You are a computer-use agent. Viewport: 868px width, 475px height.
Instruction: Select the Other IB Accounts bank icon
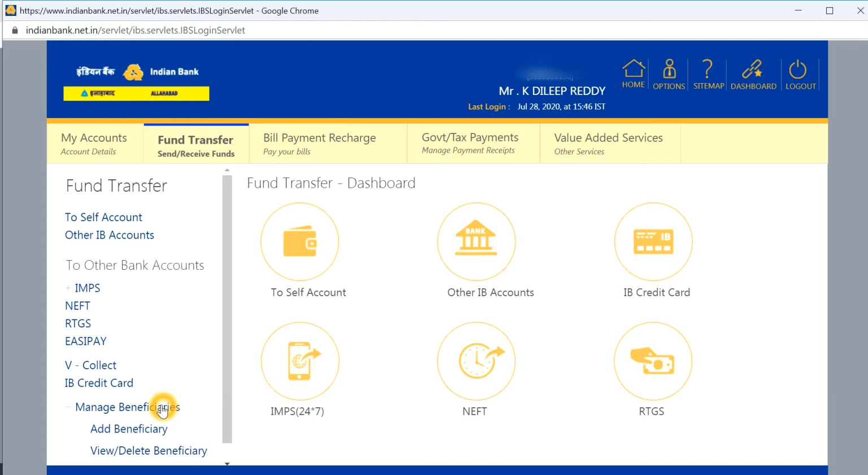click(x=476, y=241)
